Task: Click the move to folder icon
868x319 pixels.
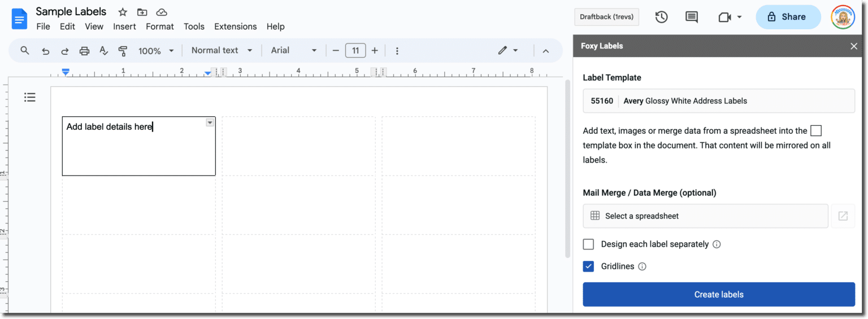Action: 142,12
